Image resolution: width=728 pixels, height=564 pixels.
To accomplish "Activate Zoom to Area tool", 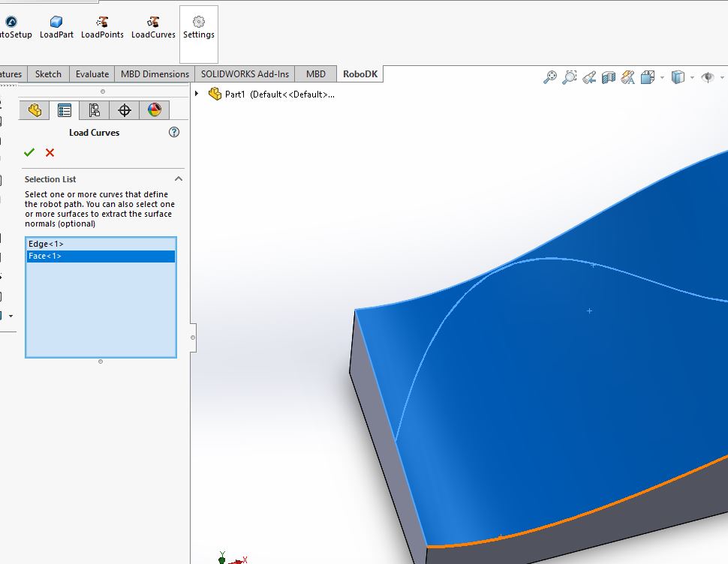I will (x=570, y=77).
